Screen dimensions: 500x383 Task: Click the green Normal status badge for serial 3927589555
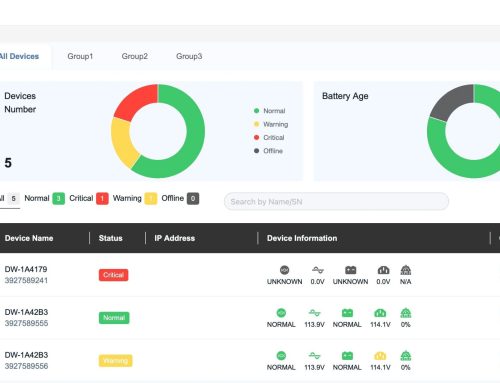click(114, 318)
